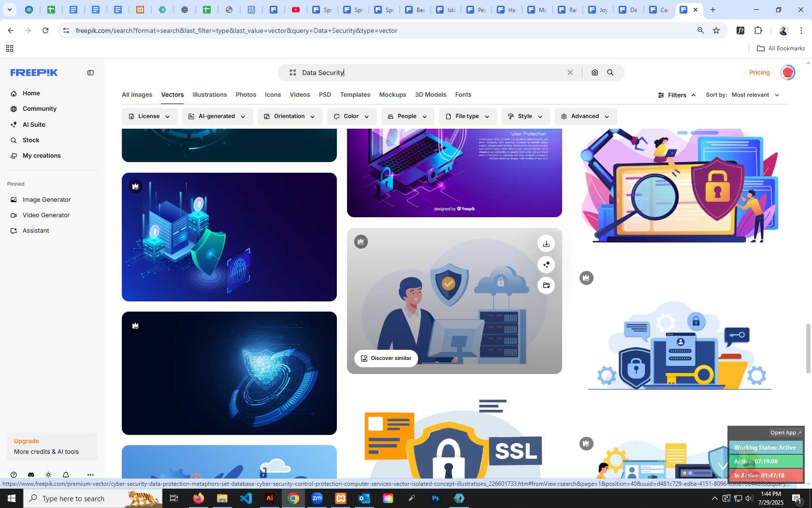Open My creations in the sidebar
This screenshot has height=508, width=812.
[42, 155]
